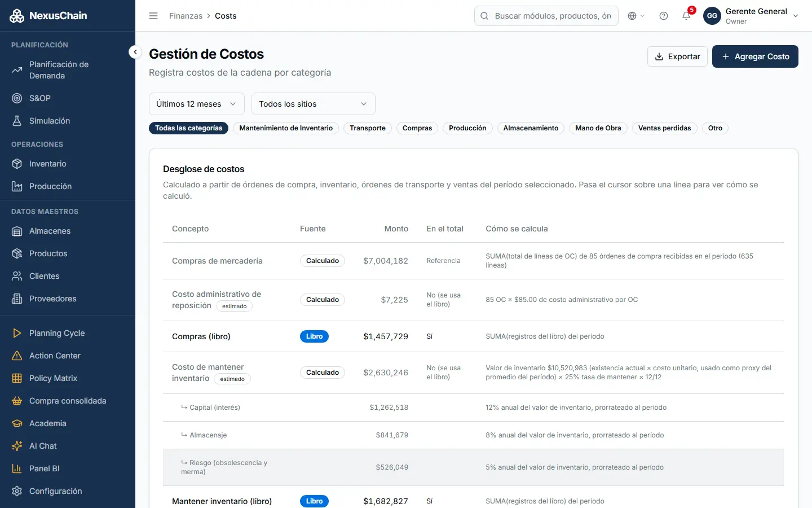Open the Simulación flask icon

[17, 121]
